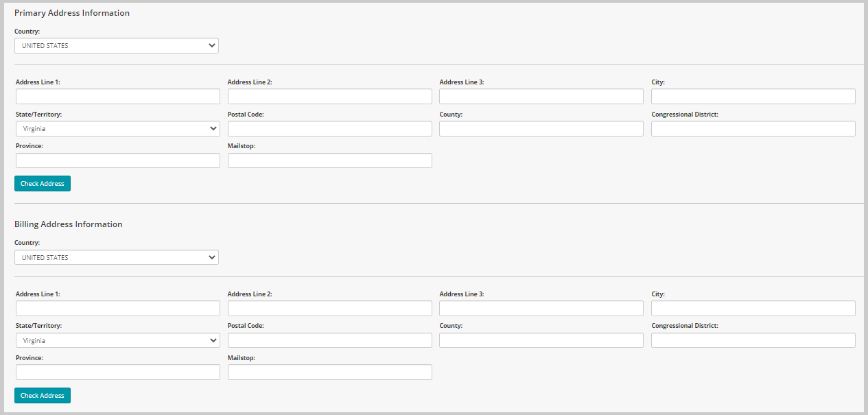868x415 pixels.
Task: Focus Primary Address Line 3 field
Action: tap(541, 96)
